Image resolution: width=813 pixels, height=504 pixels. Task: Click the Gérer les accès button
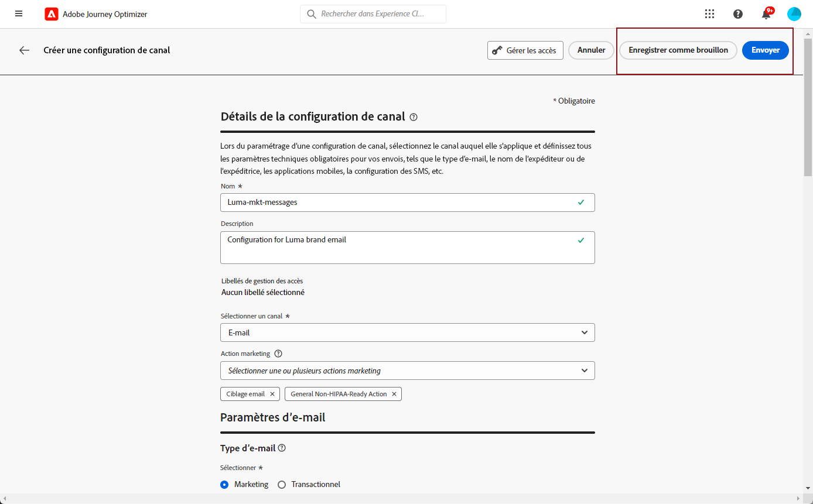pos(525,50)
